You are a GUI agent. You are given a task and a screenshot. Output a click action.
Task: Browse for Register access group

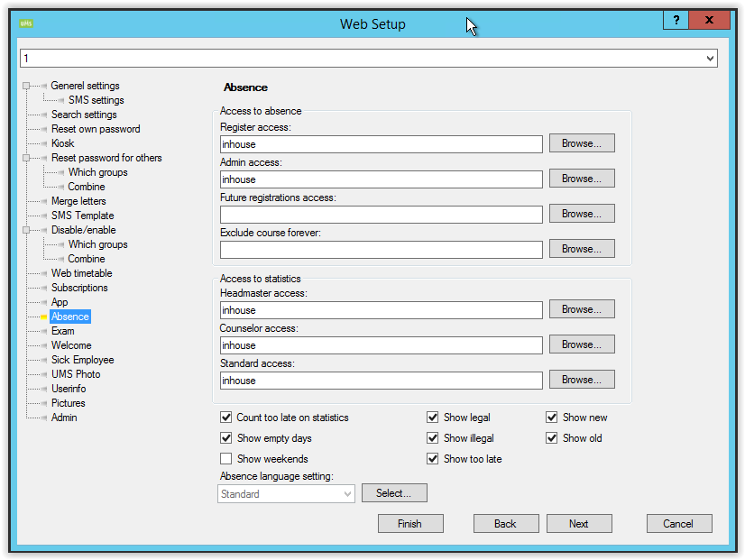582,143
